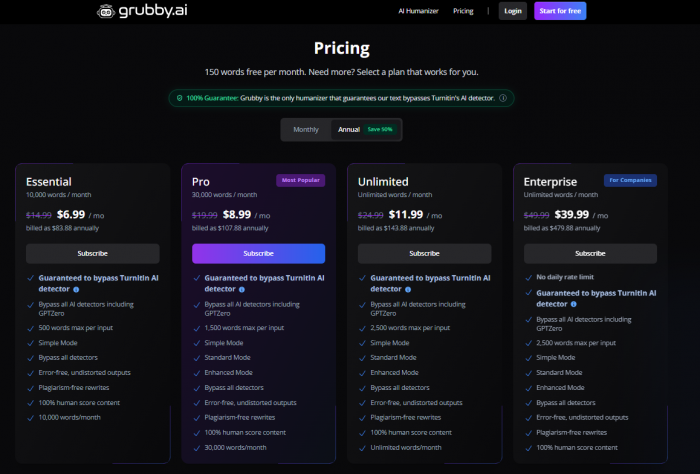Click the info icon in guarantee banner

(x=503, y=98)
